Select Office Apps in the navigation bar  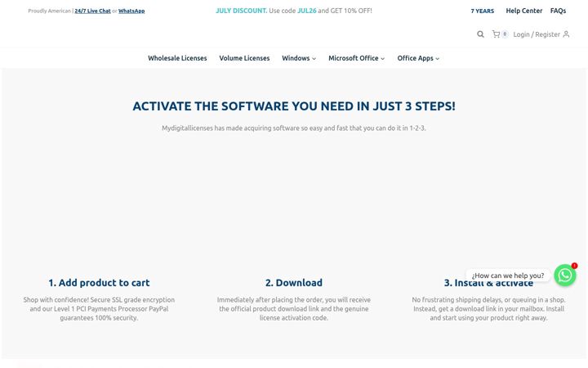pos(415,58)
